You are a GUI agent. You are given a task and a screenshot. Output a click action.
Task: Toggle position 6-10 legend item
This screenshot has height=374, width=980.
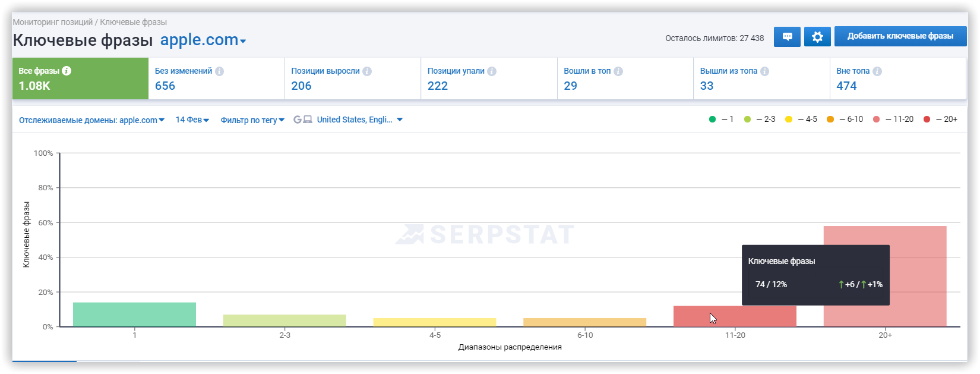(845, 119)
